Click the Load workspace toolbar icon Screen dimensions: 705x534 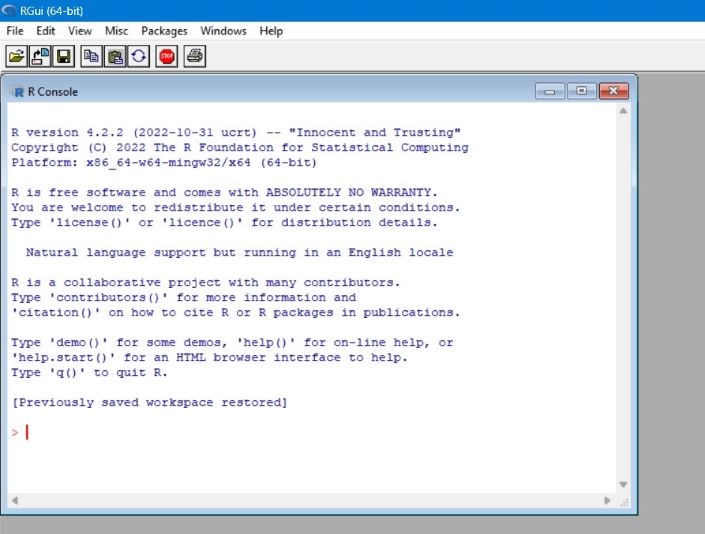point(40,57)
